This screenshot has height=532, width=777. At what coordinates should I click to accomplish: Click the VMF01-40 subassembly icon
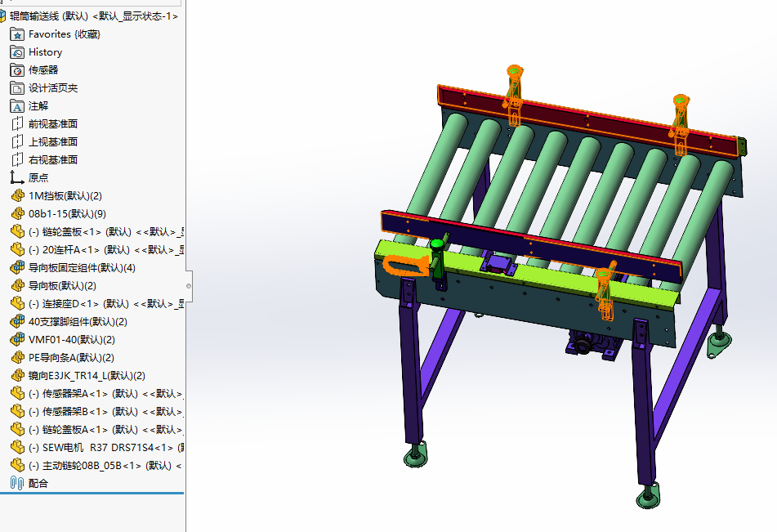pos(17,340)
